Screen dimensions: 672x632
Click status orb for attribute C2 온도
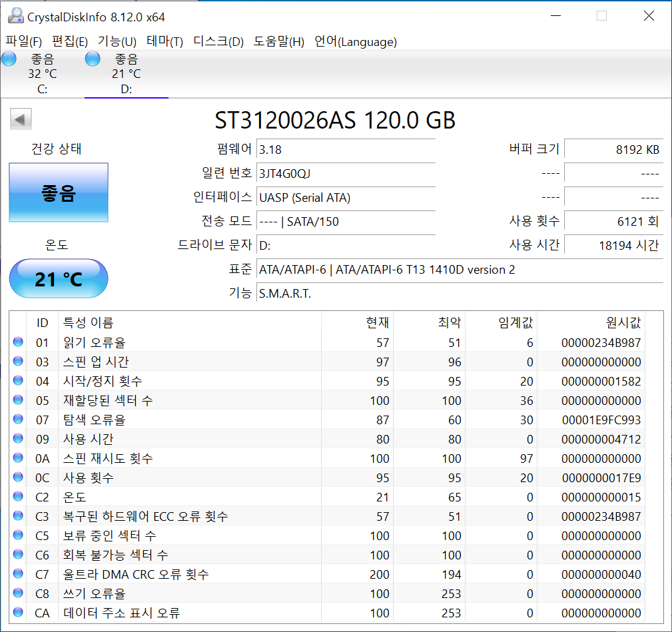18,496
